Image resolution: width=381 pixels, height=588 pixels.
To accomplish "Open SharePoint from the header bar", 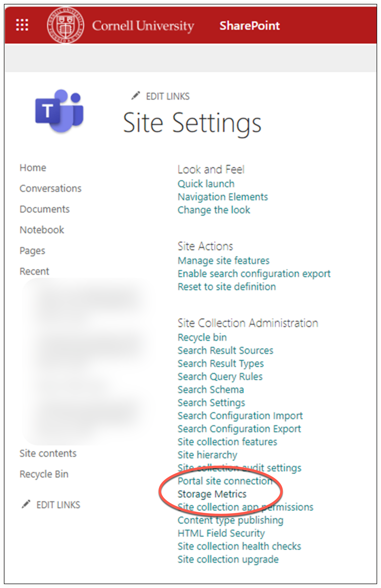I will pos(249,26).
